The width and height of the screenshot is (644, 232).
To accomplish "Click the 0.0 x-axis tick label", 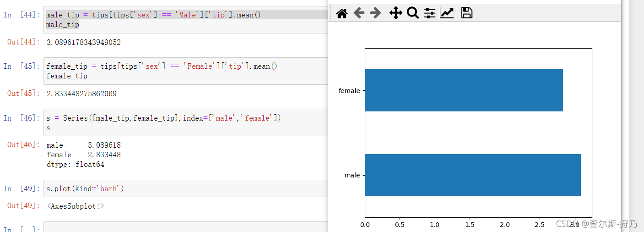I will coord(365,225).
